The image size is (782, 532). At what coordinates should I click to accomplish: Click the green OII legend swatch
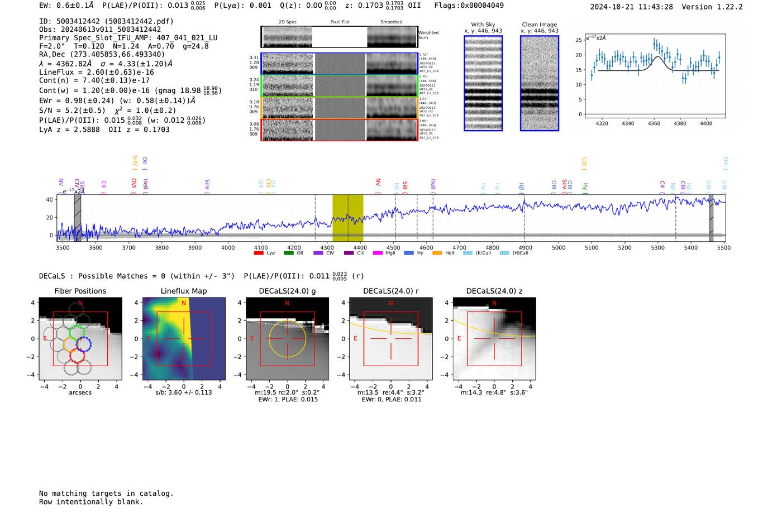pos(289,253)
